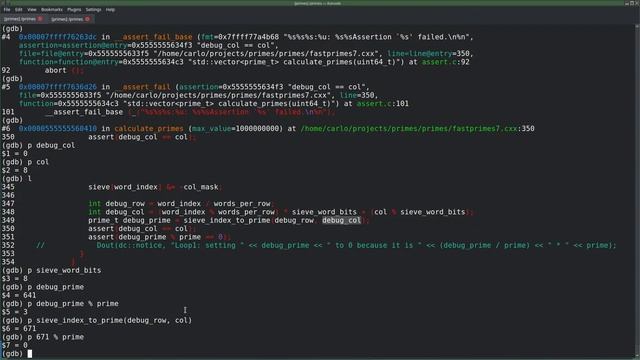Open the Help menu
This screenshot has height=360, width=640.
point(110,9)
